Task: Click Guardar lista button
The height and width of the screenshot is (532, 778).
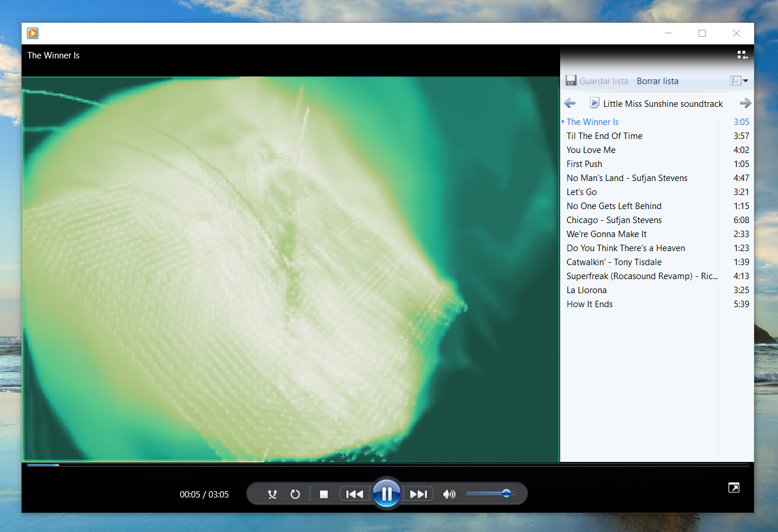Action: tap(597, 81)
